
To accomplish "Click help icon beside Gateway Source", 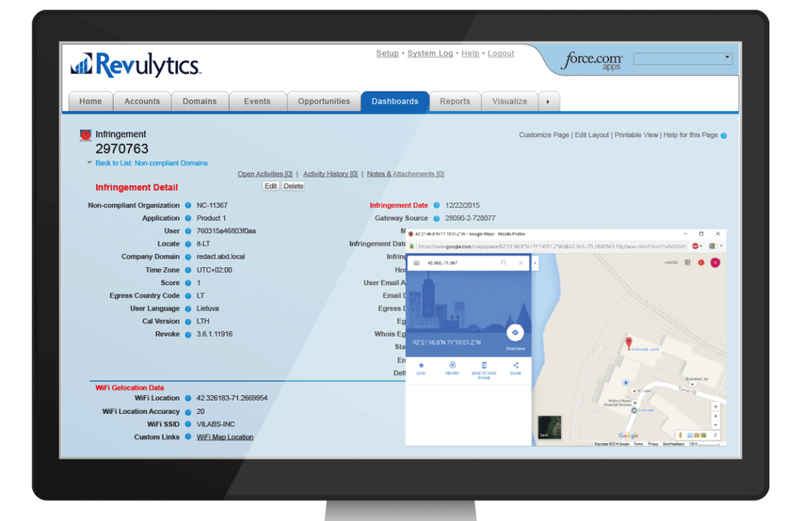I will (x=437, y=218).
